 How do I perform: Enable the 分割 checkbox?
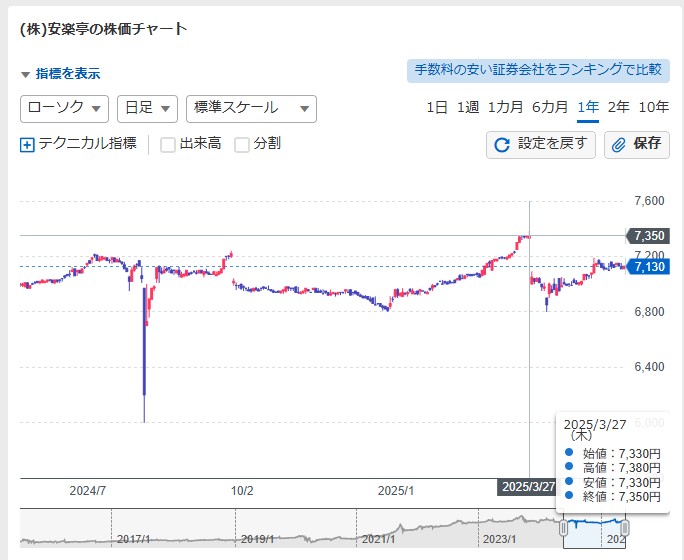(242, 145)
